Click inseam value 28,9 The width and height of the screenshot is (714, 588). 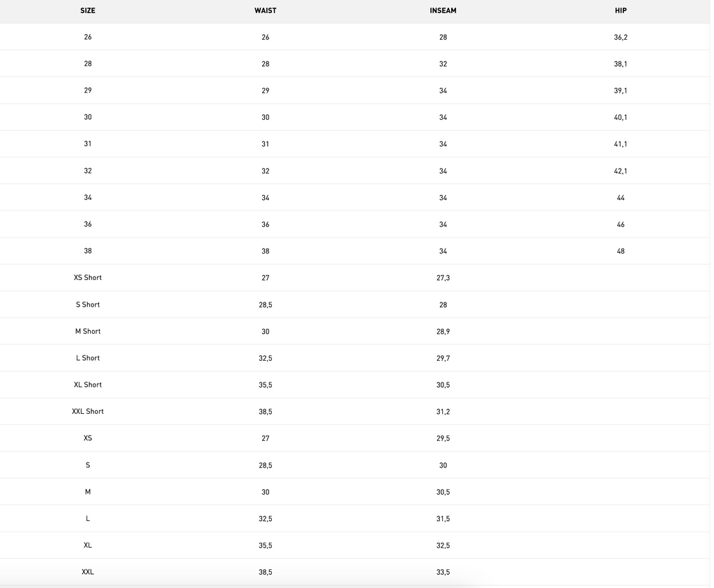pos(443,332)
